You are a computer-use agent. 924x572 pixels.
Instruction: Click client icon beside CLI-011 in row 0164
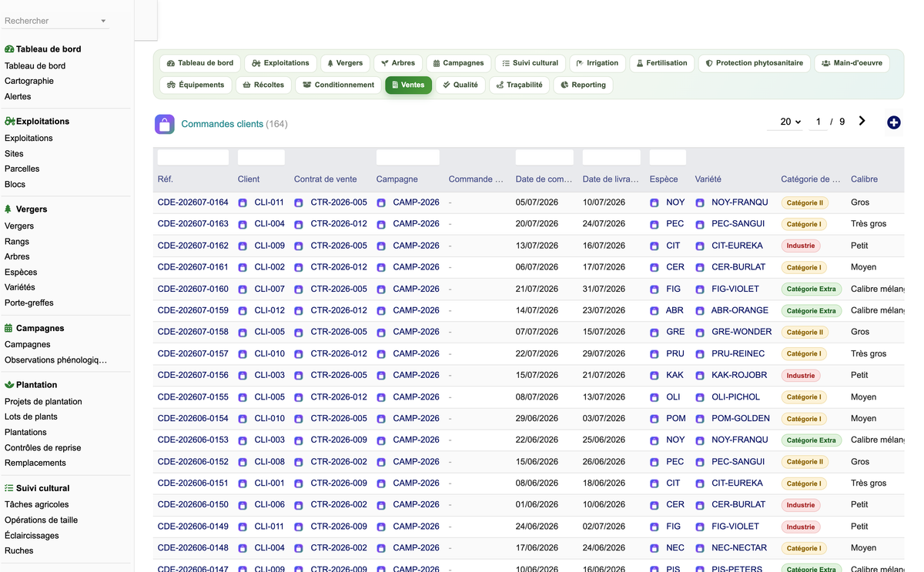(243, 202)
